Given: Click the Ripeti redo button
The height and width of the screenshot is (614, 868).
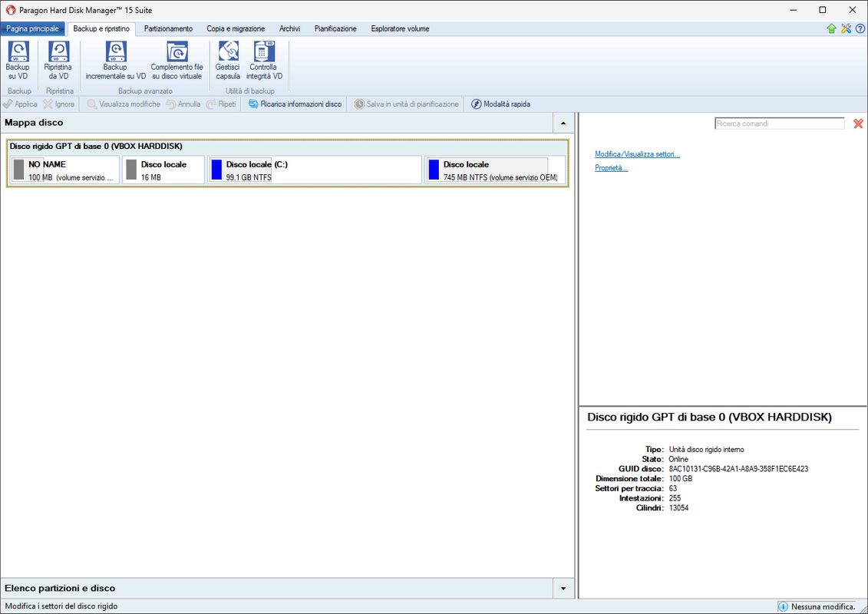Looking at the screenshot, I should click(x=221, y=104).
